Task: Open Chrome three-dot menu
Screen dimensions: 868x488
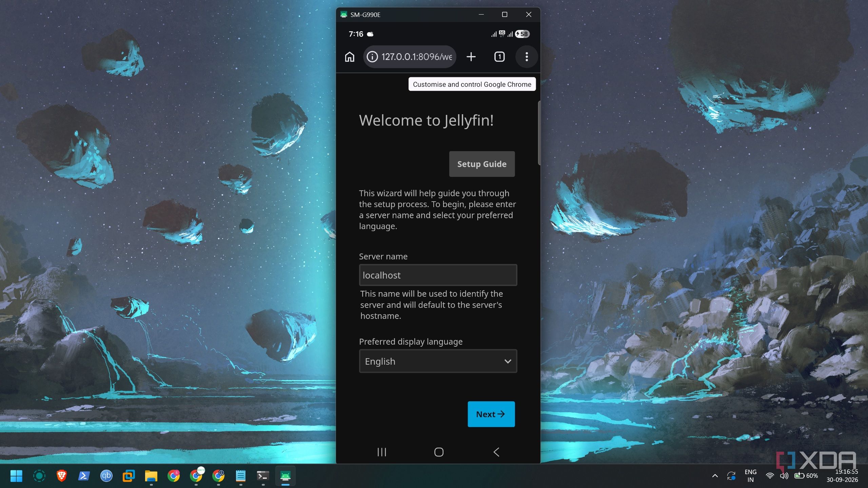Action: [x=527, y=57]
